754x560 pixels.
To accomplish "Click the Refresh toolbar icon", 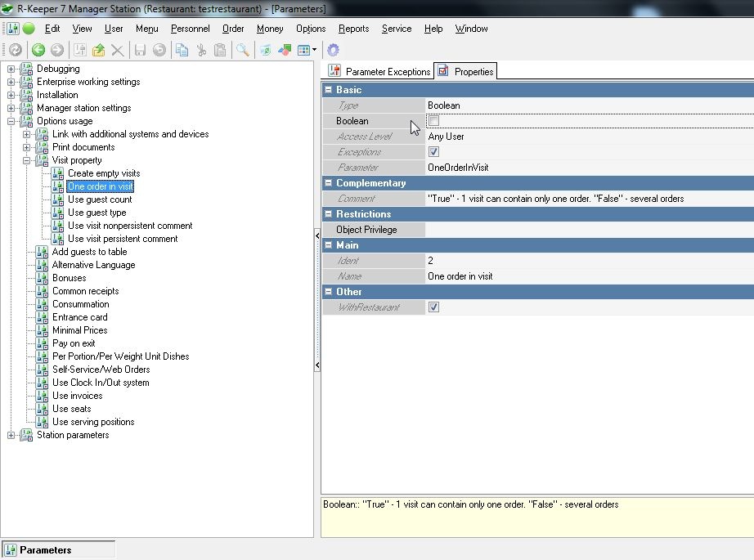I will tap(16, 51).
